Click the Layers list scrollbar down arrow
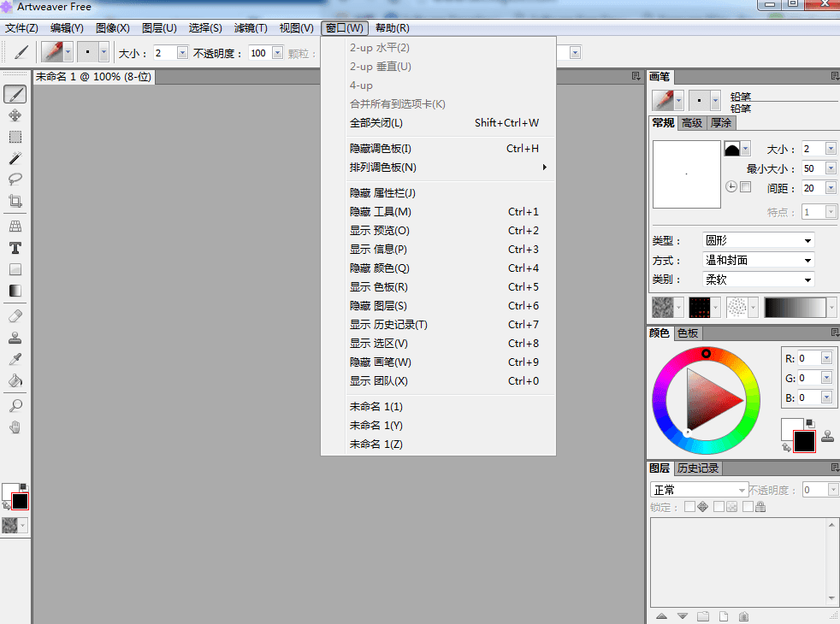840x624 pixels. (x=831, y=599)
